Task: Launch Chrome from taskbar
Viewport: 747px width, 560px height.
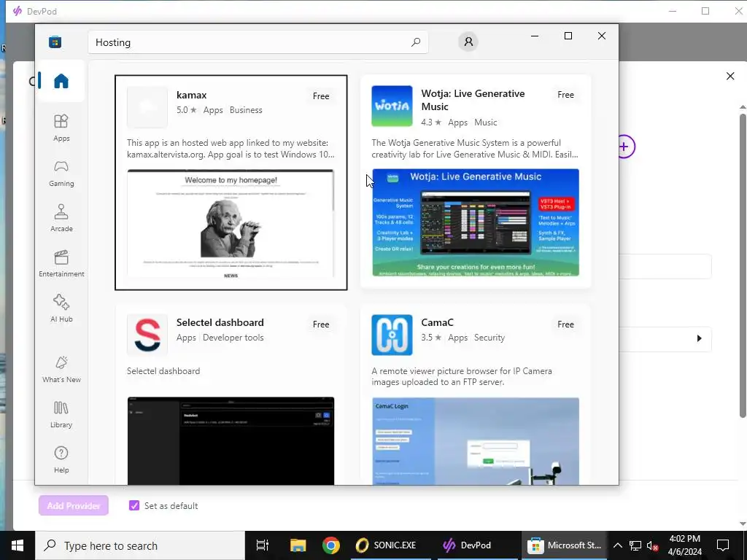Action: [330, 545]
